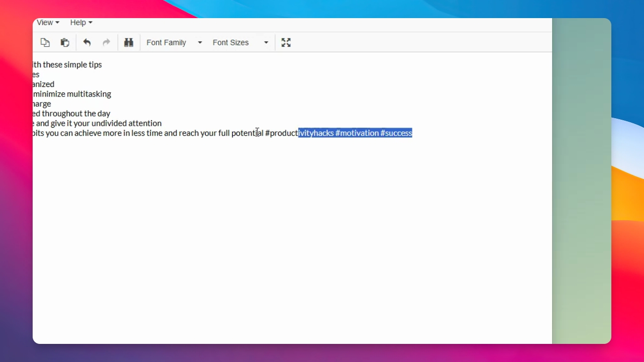
Task: Open Find and Replace binoculars tool
Action: pos(129,43)
